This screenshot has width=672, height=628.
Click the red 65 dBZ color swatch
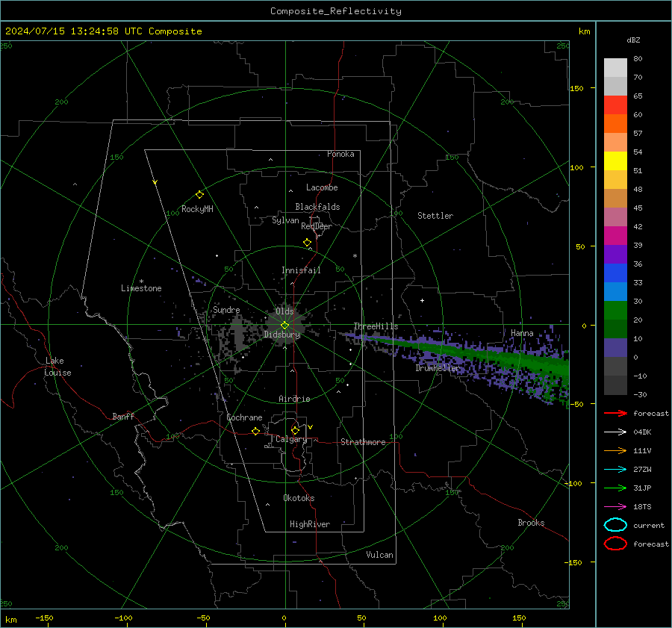coord(615,105)
